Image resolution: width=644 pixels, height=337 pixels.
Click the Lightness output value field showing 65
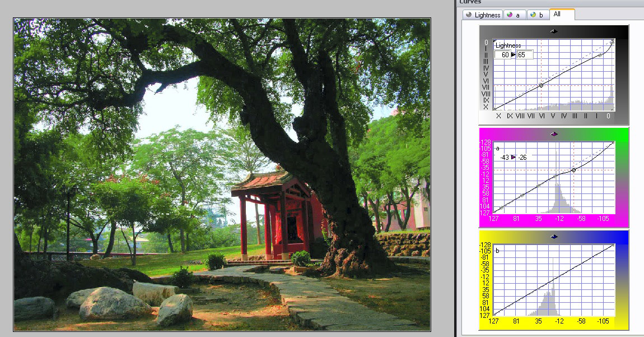point(525,55)
